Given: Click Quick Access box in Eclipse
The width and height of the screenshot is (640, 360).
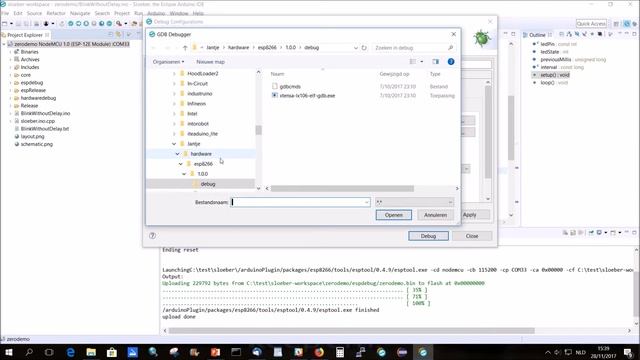Looking at the screenshot, I should (x=591, y=24).
